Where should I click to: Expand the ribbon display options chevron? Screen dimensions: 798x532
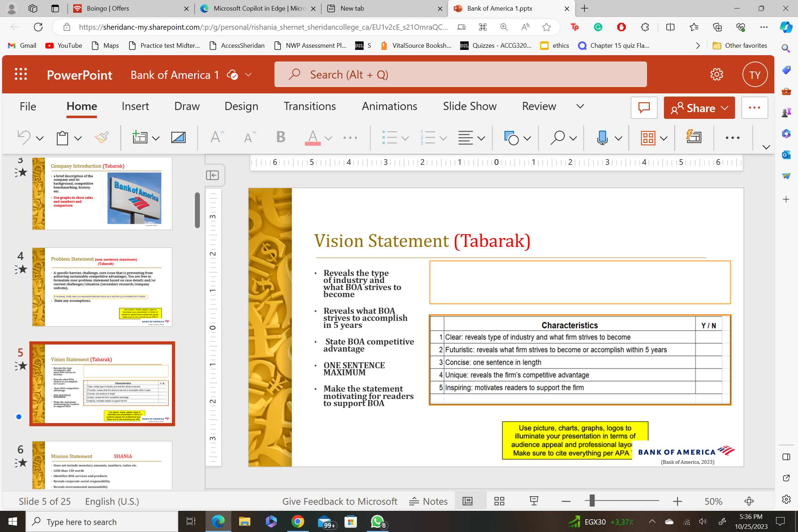tap(766, 147)
